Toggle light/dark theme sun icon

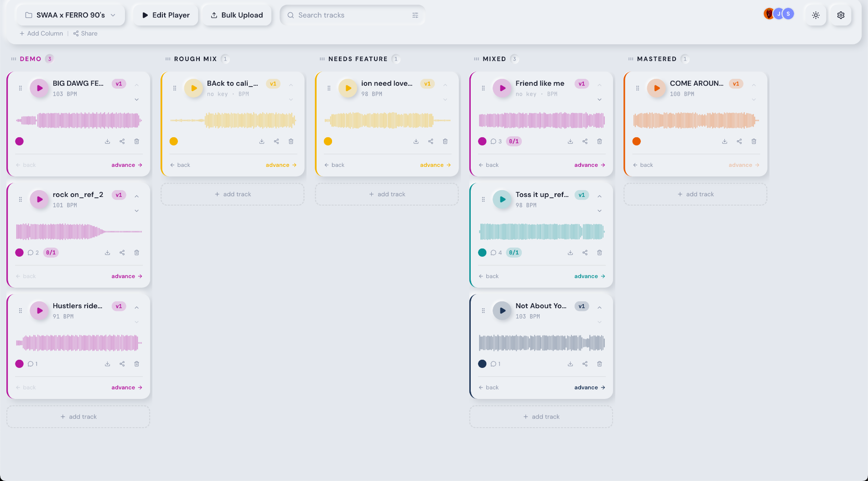816,15
